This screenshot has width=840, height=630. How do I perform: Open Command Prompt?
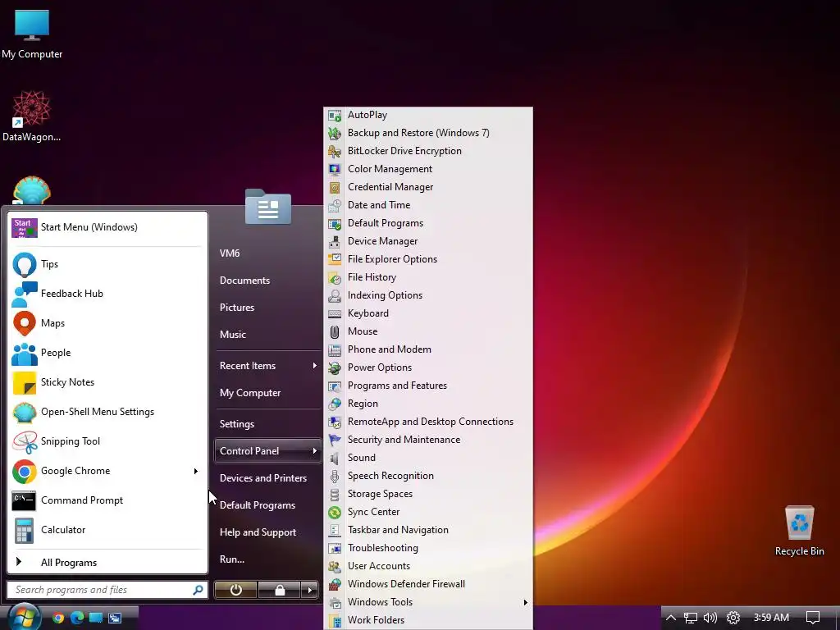click(x=107, y=500)
